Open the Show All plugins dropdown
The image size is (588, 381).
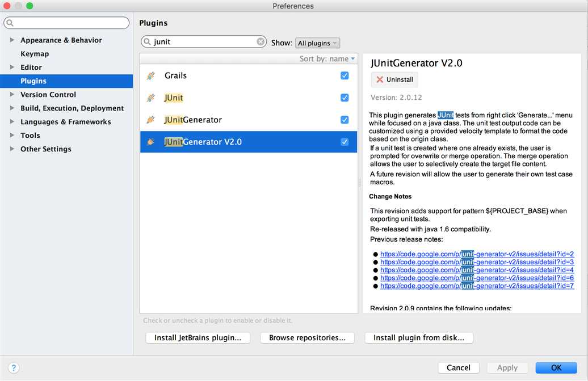(318, 43)
